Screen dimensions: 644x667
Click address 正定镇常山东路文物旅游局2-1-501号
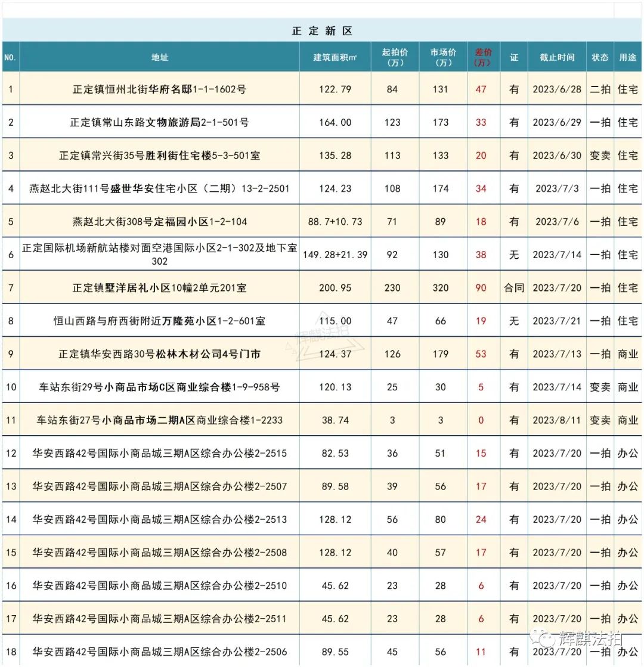pos(159,123)
